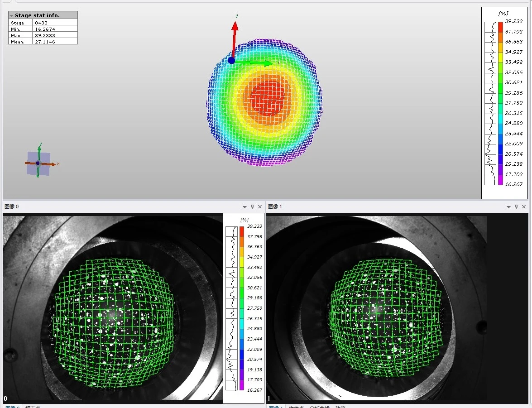Click the Stage row label
Viewport: 532px width, 408px height.
click(17, 23)
